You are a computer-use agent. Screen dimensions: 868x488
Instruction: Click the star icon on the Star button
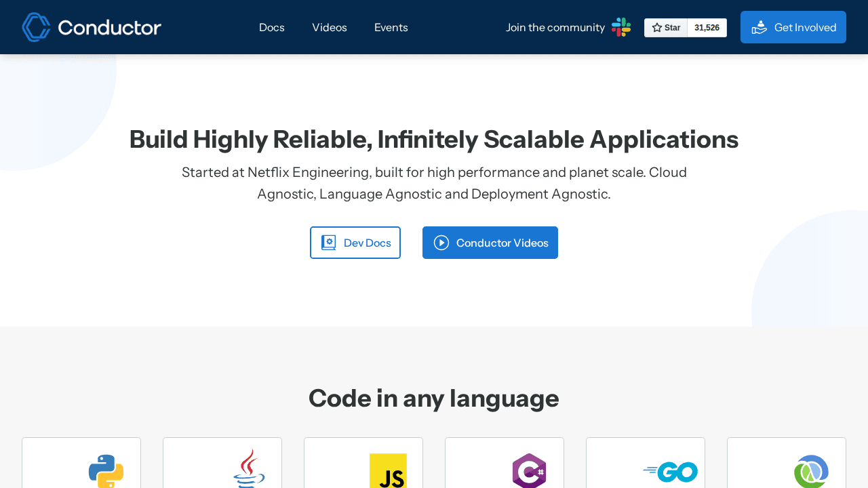[656, 28]
